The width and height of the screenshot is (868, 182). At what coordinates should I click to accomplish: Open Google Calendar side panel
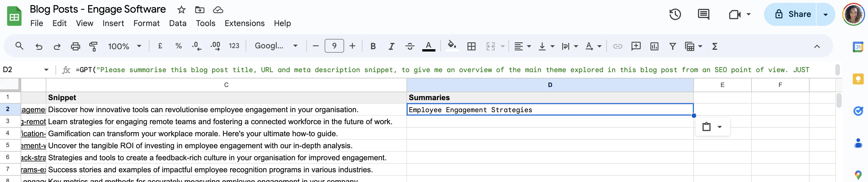point(858,47)
